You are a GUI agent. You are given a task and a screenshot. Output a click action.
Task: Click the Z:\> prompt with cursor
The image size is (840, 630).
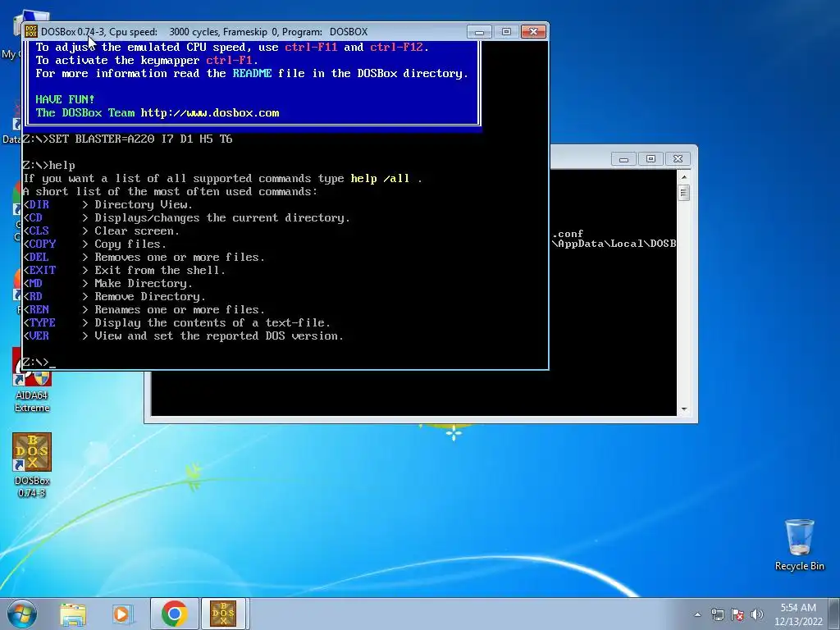(39, 362)
